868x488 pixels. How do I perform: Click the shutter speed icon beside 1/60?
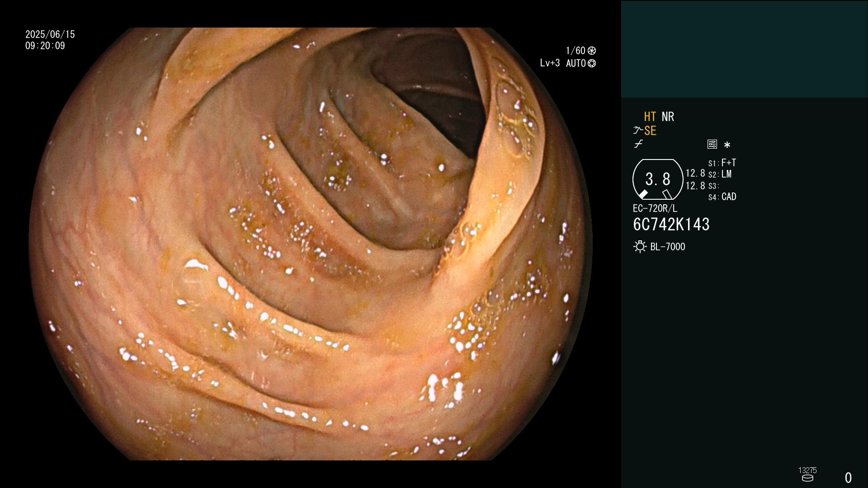592,51
